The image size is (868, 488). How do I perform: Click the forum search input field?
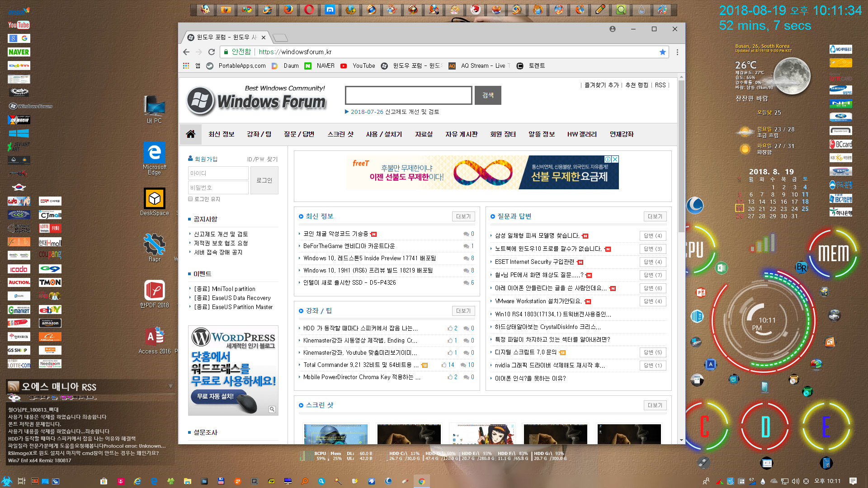pos(409,95)
